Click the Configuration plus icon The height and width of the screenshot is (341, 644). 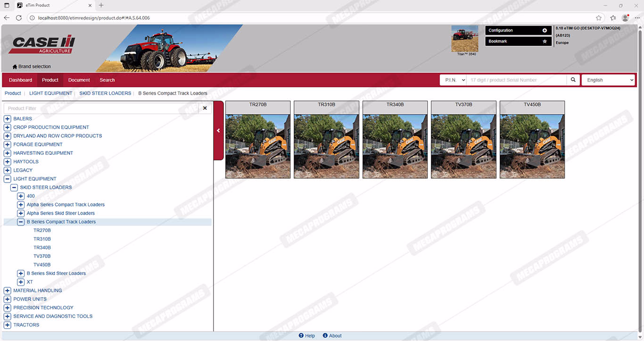[x=545, y=31]
